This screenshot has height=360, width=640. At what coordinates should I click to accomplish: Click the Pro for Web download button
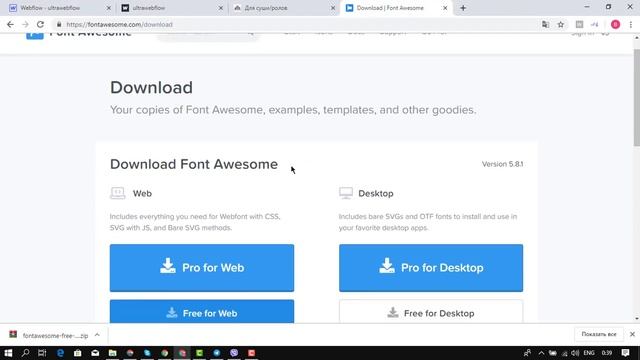202,268
